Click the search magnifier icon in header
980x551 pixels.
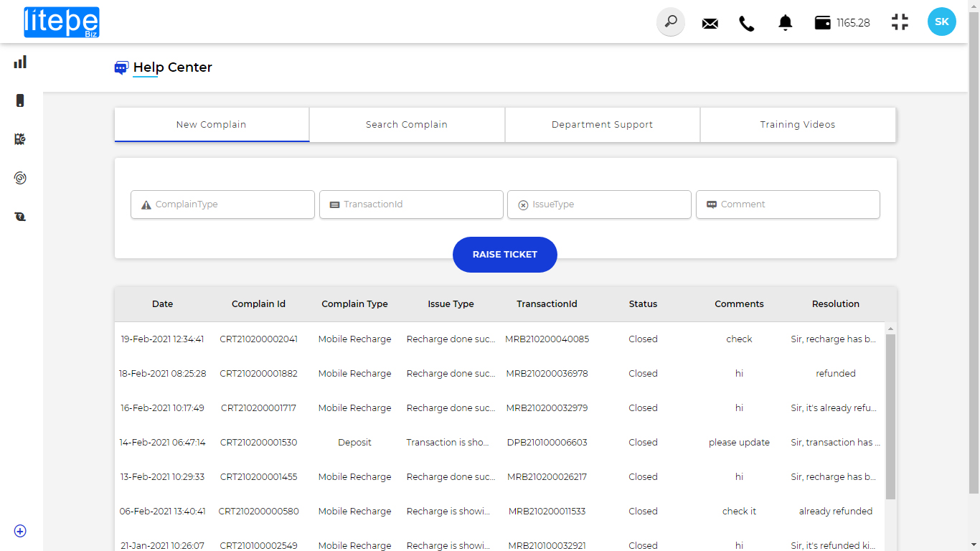pyautogui.click(x=671, y=22)
